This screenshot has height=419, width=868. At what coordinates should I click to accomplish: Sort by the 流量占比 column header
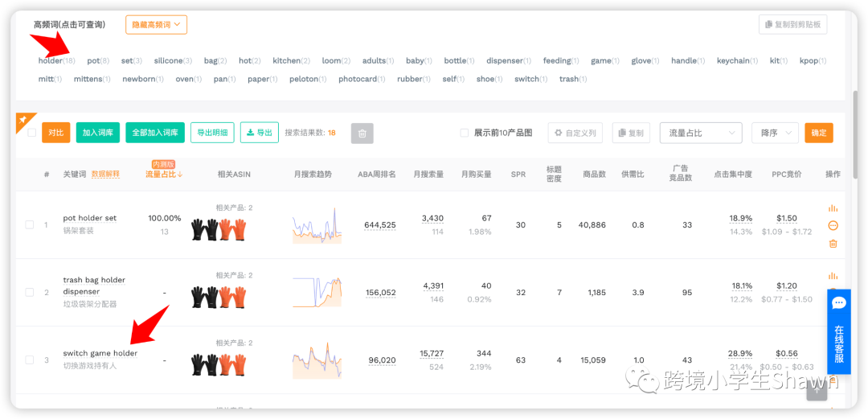pyautogui.click(x=164, y=174)
